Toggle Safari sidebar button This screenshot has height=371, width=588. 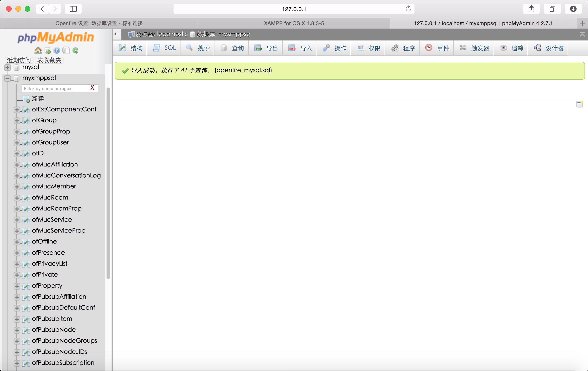(x=73, y=9)
